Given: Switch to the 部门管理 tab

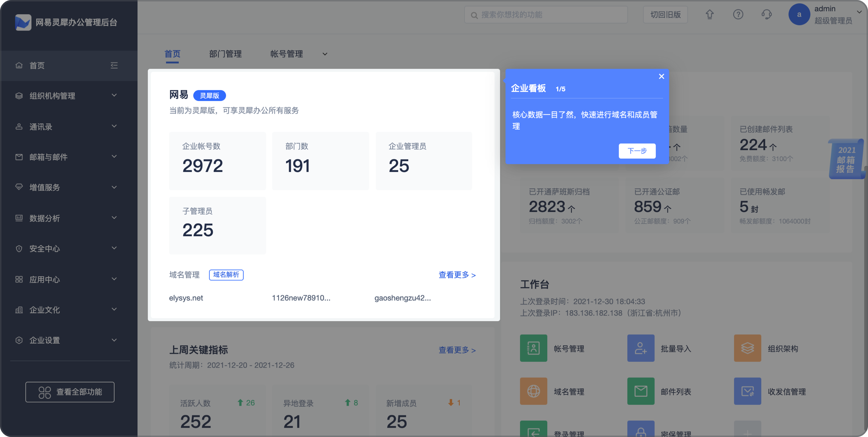Looking at the screenshot, I should pyautogui.click(x=225, y=54).
